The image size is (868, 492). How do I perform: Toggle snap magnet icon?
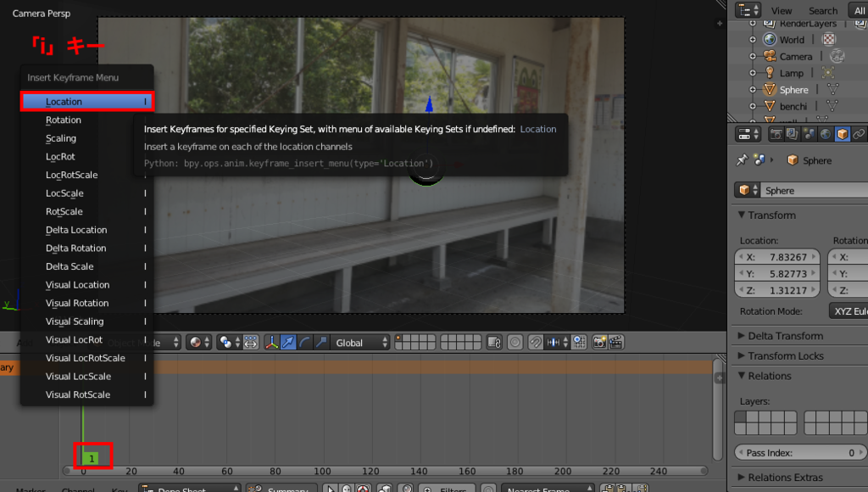536,343
